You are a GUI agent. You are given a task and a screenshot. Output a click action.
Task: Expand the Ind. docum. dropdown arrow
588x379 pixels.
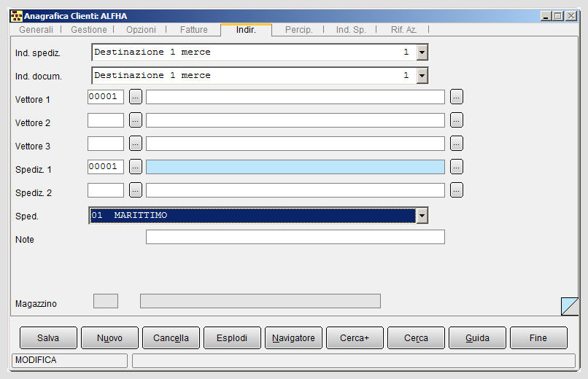(x=422, y=76)
